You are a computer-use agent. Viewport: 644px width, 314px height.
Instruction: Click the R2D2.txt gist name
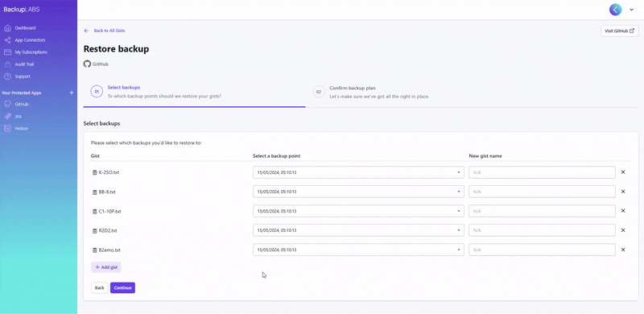click(108, 230)
